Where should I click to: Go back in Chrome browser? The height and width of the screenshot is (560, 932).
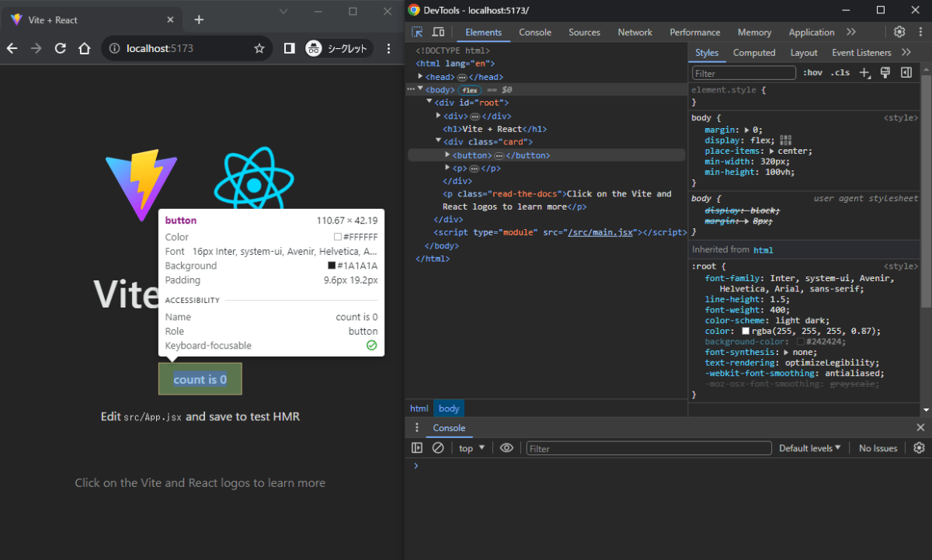12,48
